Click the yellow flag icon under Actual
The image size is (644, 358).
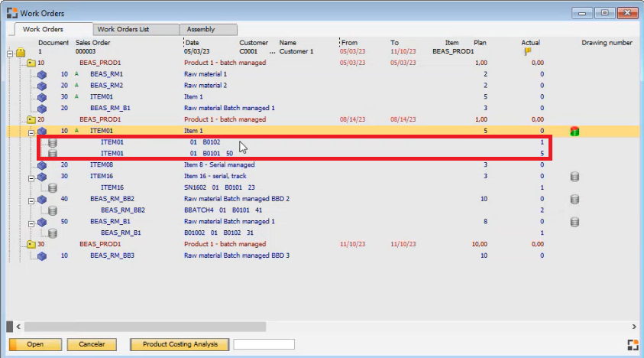click(x=527, y=52)
